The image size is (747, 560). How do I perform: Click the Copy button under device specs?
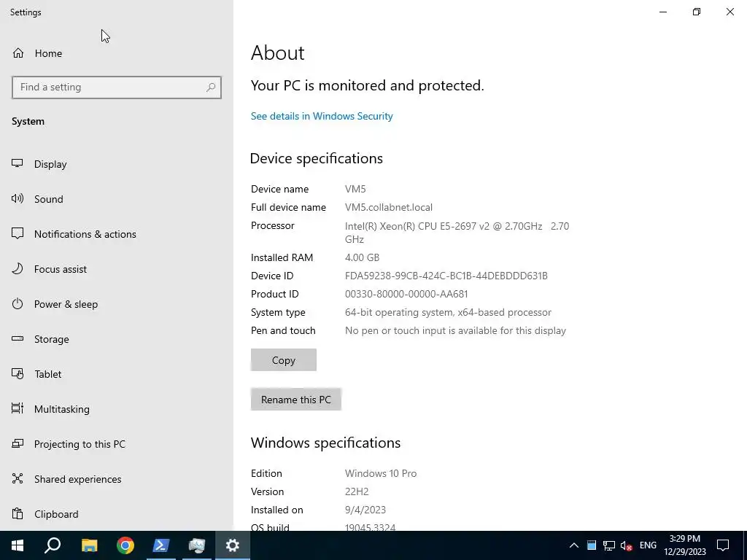coord(284,360)
